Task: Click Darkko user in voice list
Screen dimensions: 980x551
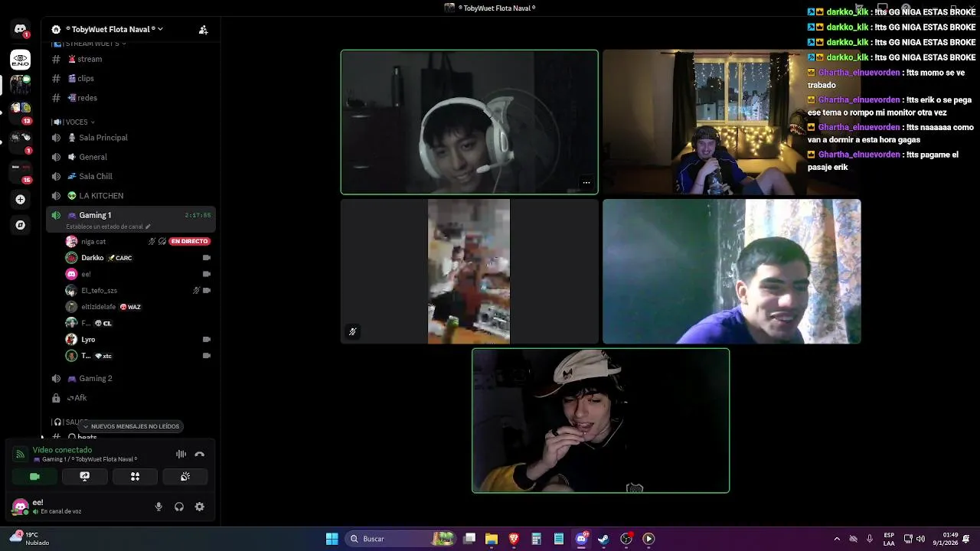Action: pyautogui.click(x=92, y=258)
